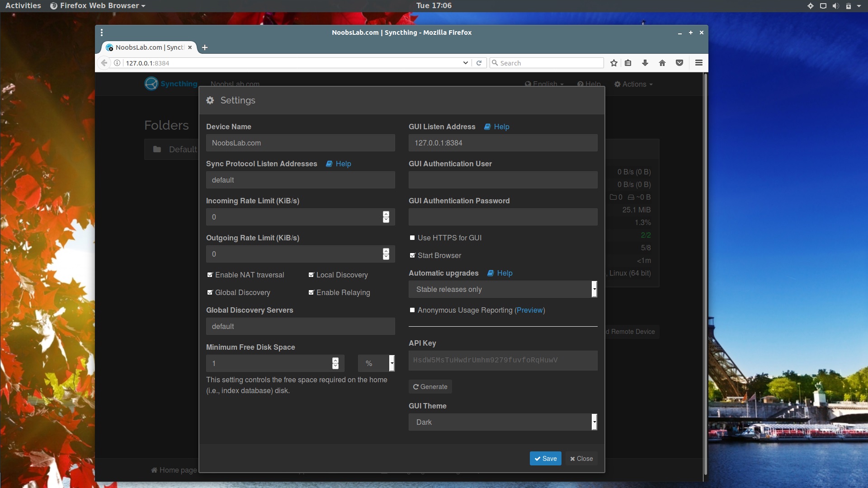Click the Firefox back arrow button
Viewport: 868px width, 488px height.
tap(104, 63)
